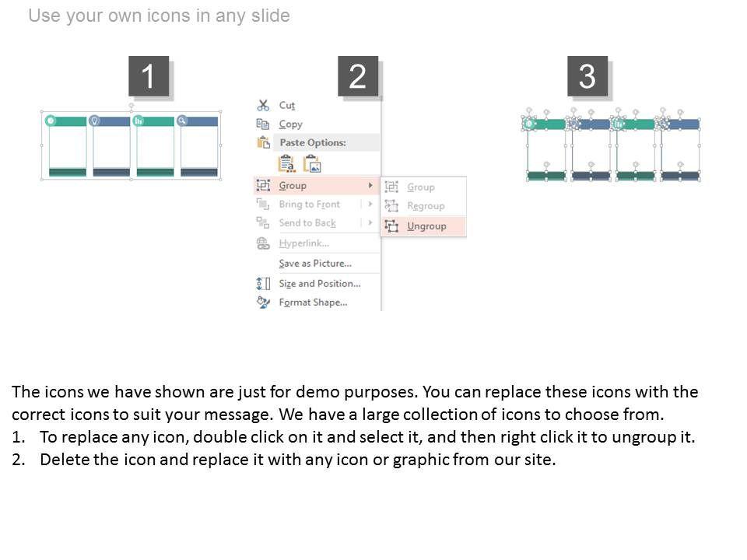747x560 pixels.
Task: Click the Send to Back icon
Action: click(263, 222)
